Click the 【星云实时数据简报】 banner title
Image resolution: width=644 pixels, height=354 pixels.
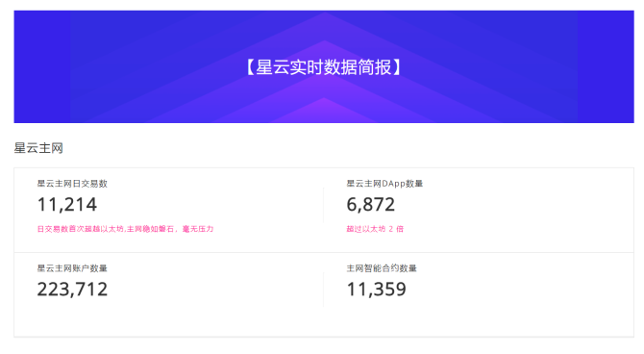pos(324,67)
